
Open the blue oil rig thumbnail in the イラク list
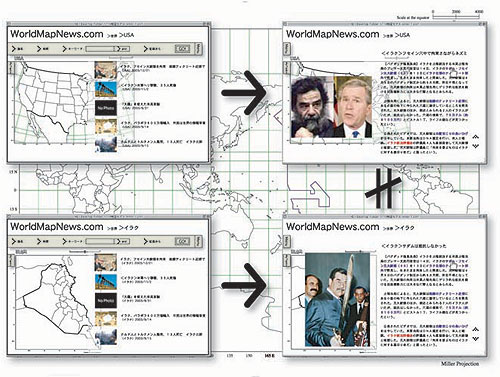coord(106,282)
